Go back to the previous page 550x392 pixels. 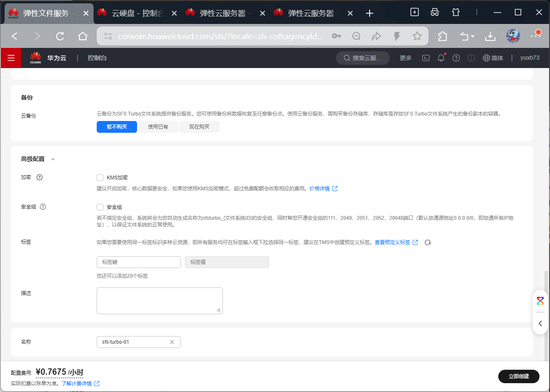[x=15, y=36]
